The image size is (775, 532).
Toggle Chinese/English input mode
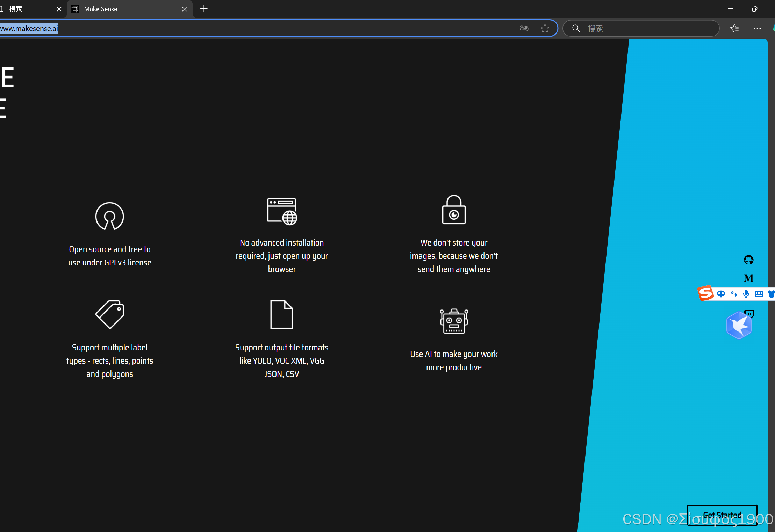[x=721, y=294]
